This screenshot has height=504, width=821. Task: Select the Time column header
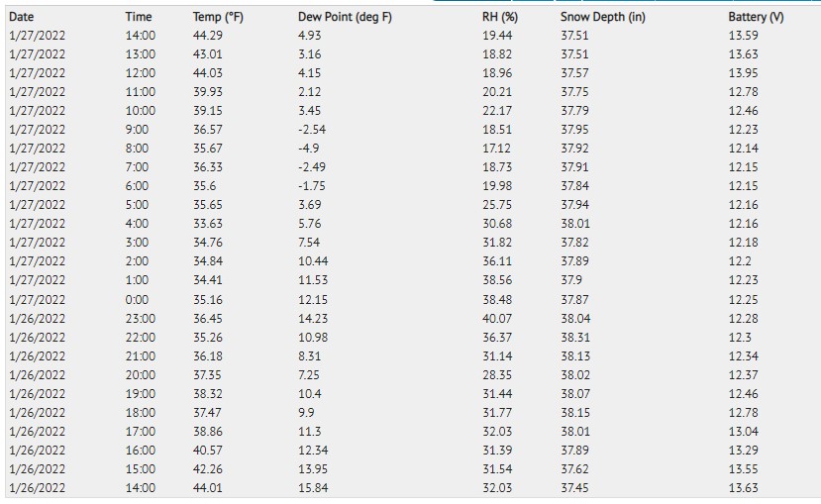139,17
